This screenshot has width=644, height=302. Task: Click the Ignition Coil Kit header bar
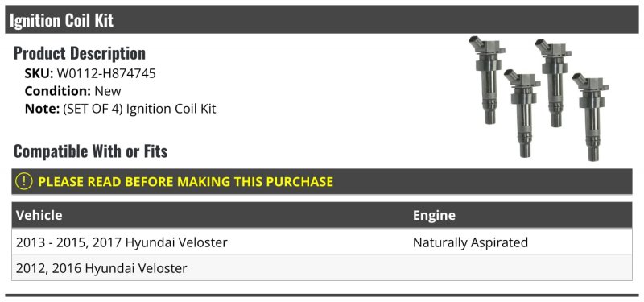pyautogui.click(x=322, y=19)
